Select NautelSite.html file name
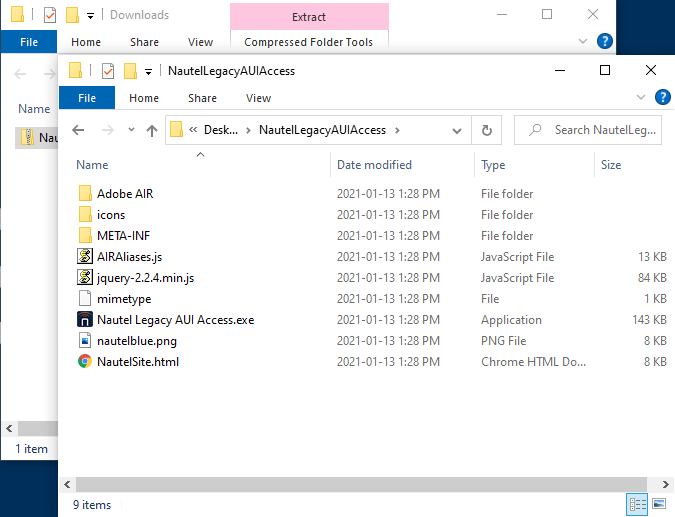The height and width of the screenshot is (517, 675). (138, 362)
